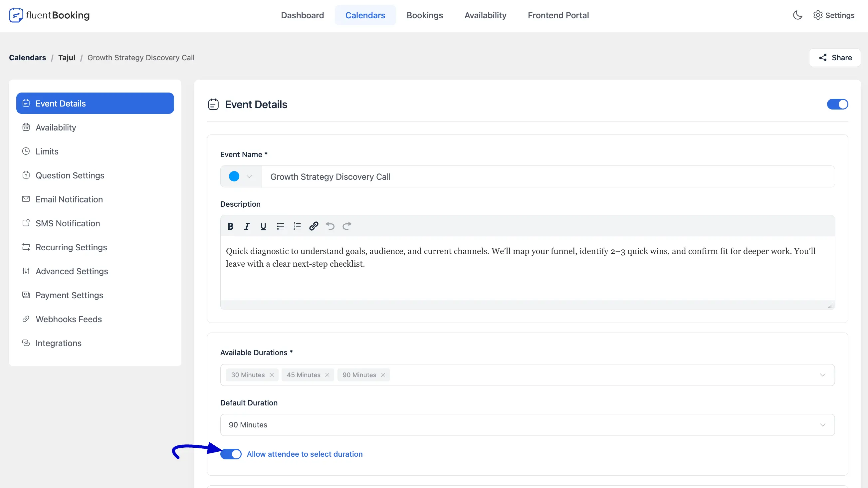Apply italic formatting in Description
This screenshot has width=868, height=488.
click(247, 226)
